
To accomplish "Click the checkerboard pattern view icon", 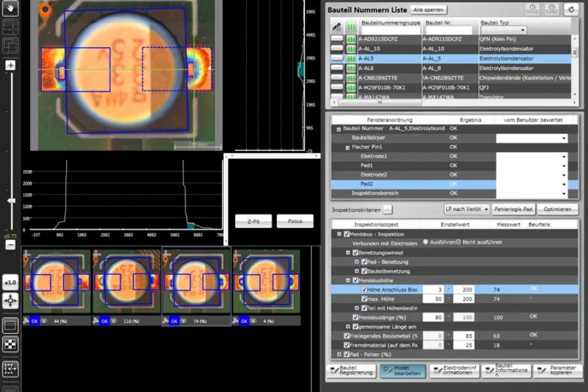I will (10, 345).
